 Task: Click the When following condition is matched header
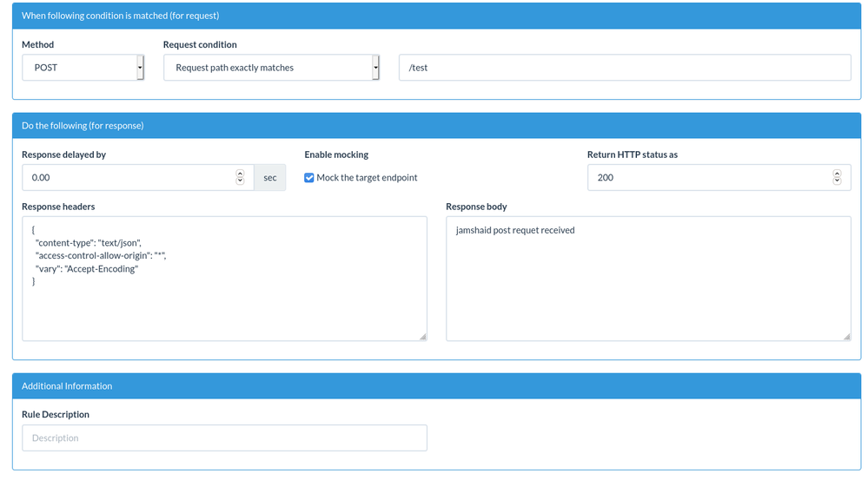point(437,16)
